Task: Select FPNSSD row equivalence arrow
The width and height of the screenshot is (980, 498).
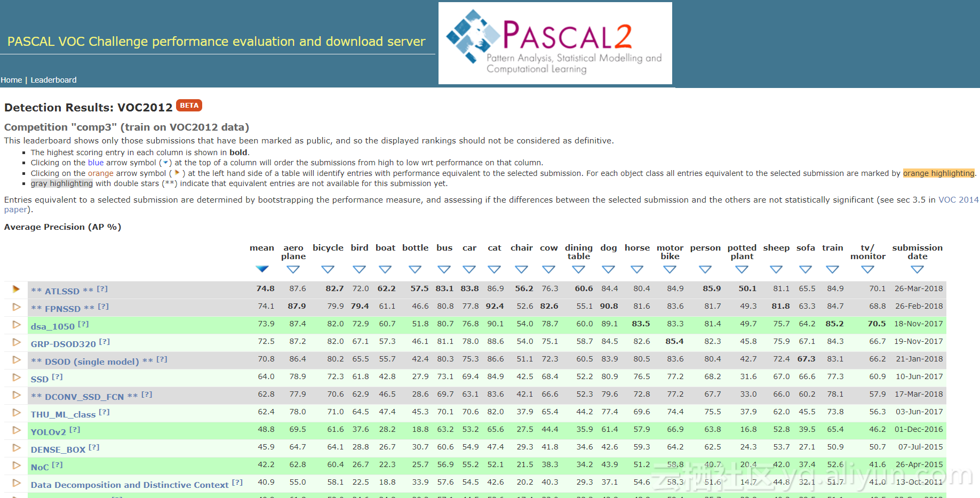Action: (16, 307)
